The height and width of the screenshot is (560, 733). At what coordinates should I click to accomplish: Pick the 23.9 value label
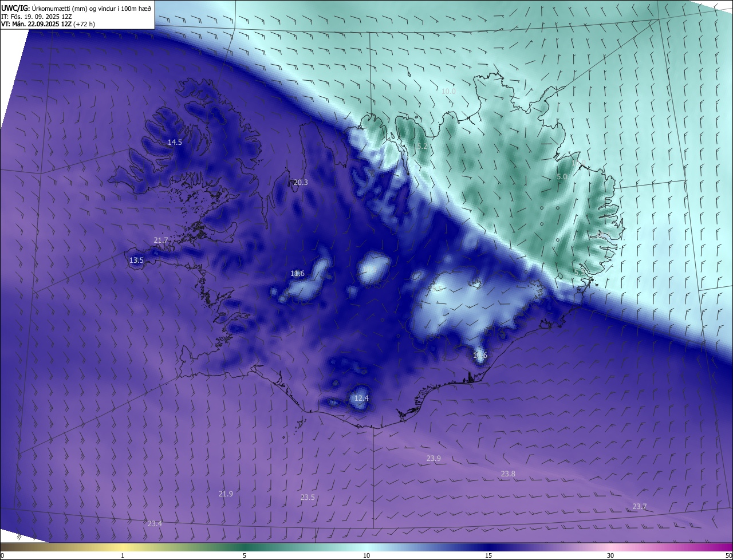point(434,458)
